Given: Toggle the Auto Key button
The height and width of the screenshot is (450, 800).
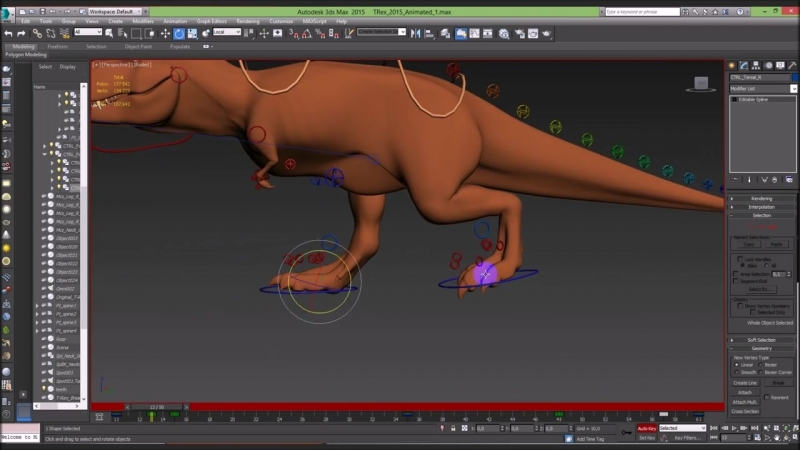Looking at the screenshot, I should click(646, 429).
